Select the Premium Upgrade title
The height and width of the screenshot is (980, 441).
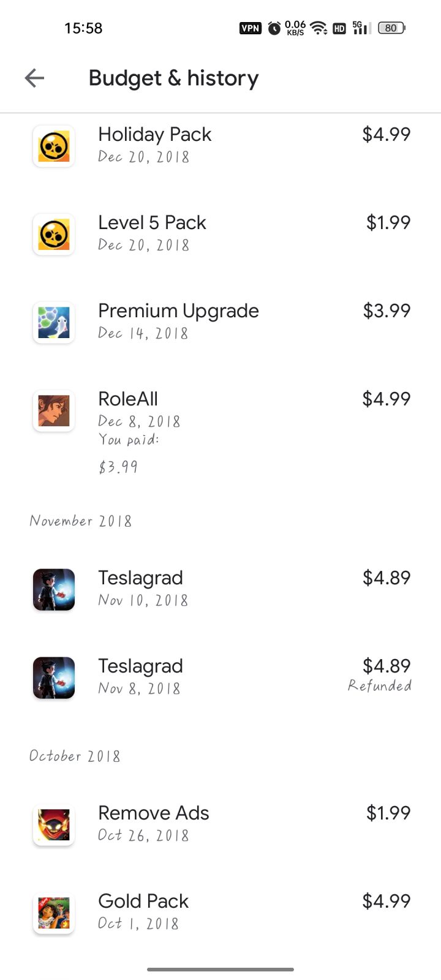pyautogui.click(x=178, y=311)
